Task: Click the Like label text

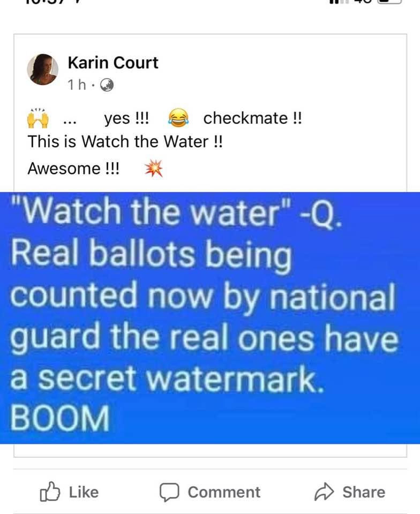Action: coord(84,492)
